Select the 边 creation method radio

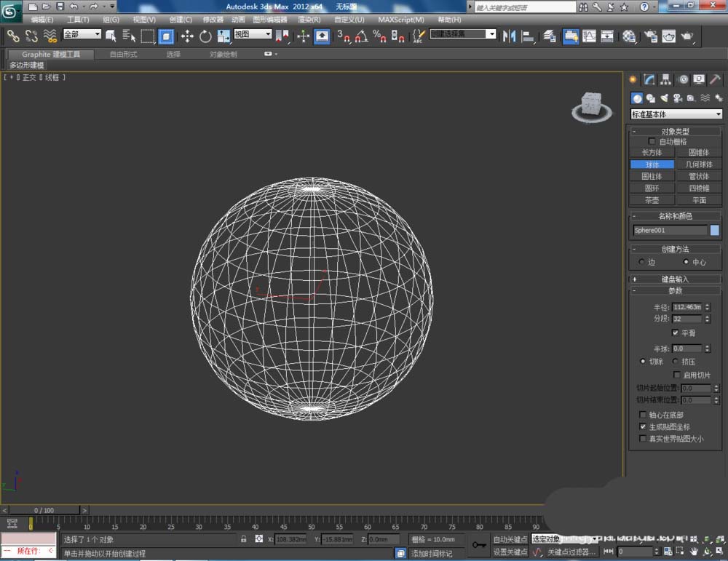pyautogui.click(x=641, y=262)
